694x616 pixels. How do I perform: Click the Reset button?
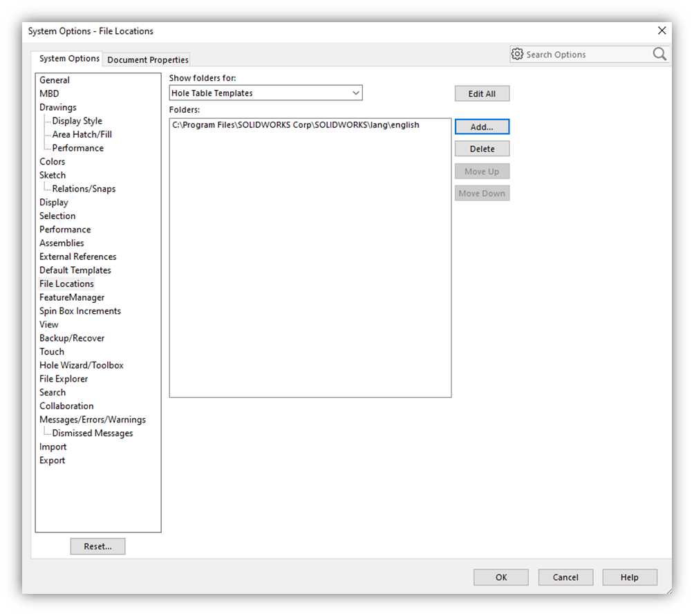(97, 546)
